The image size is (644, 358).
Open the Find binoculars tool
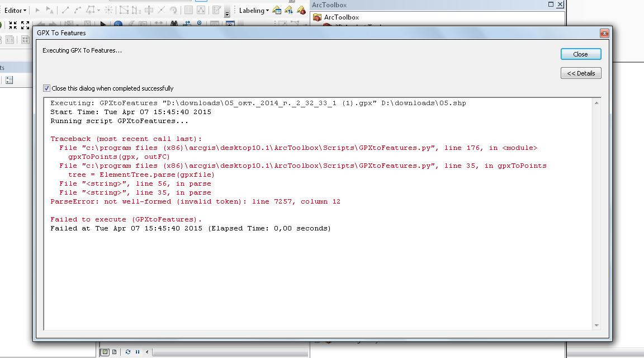pyautogui.click(x=174, y=24)
